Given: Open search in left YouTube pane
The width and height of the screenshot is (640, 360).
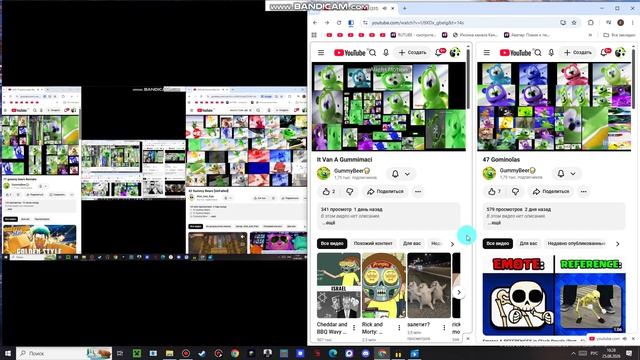Looking at the screenshot, I should click(373, 53).
